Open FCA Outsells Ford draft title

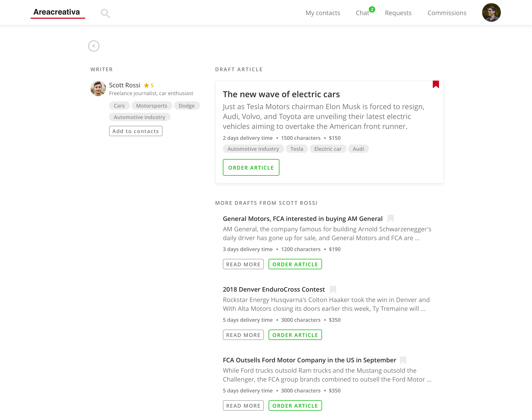tap(309, 360)
